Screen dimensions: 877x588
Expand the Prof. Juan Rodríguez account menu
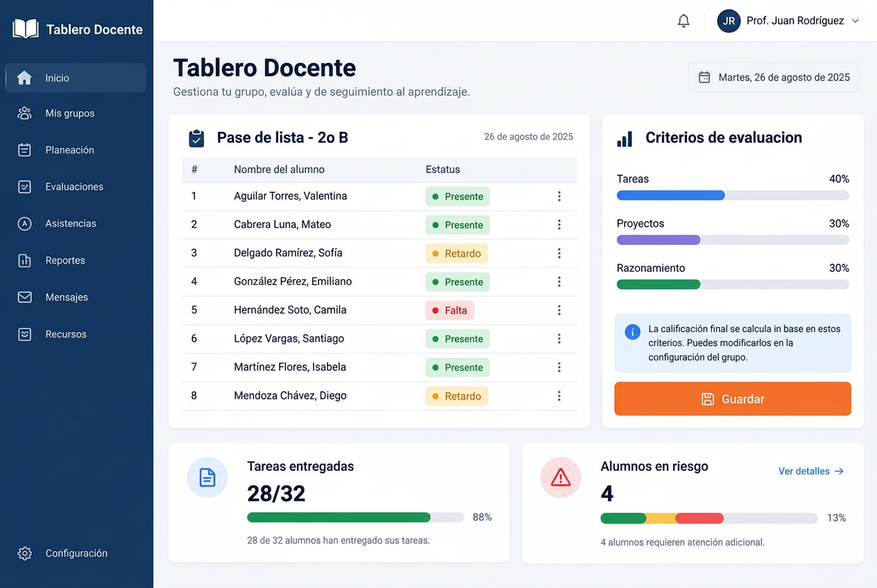pos(855,21)
